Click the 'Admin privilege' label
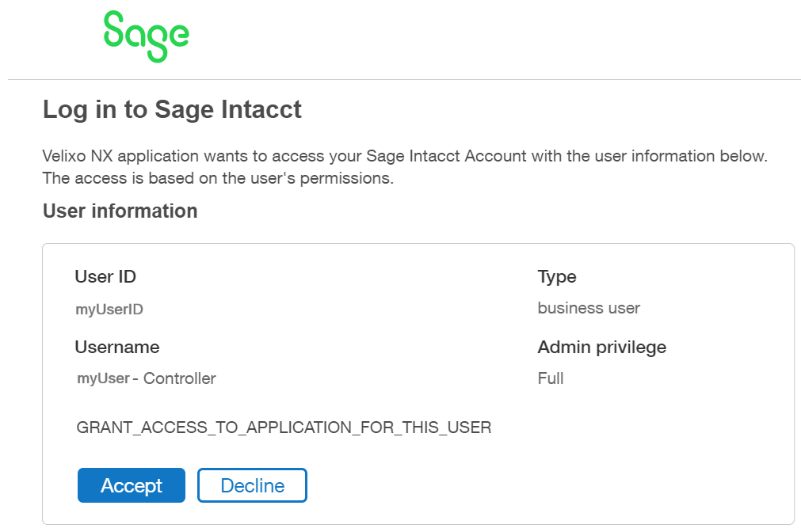 click(602, 348)
